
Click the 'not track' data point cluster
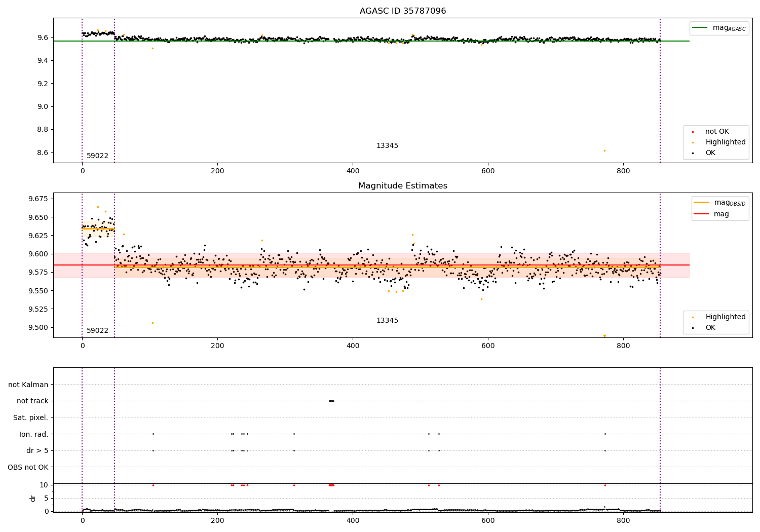[331, 401]
